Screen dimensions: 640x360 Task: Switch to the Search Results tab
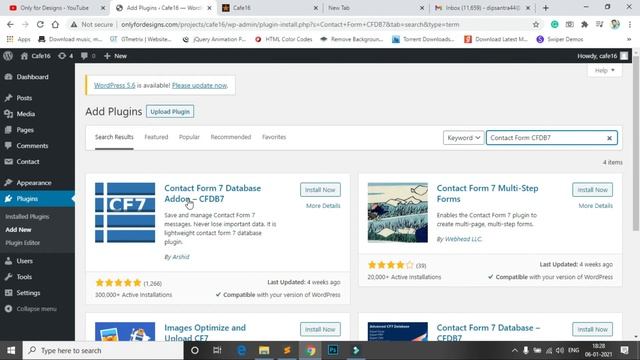click(114, 137)
